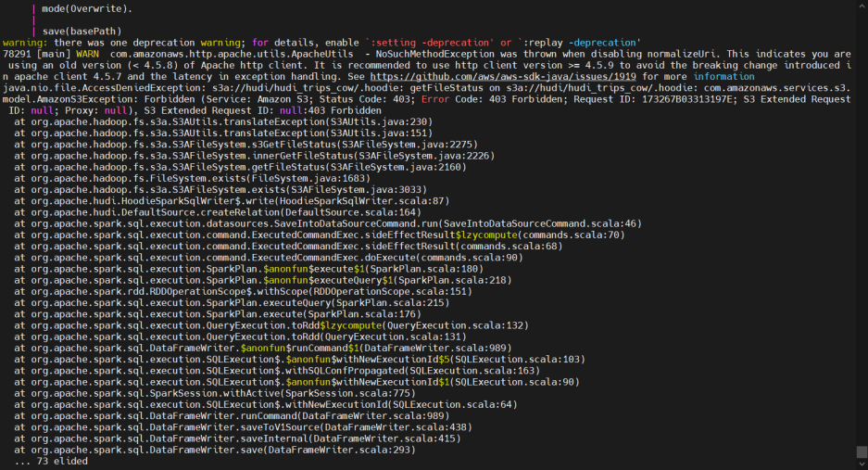
Task: Click the vertical scrollbar thumb
Action: (x=862, y=452)
